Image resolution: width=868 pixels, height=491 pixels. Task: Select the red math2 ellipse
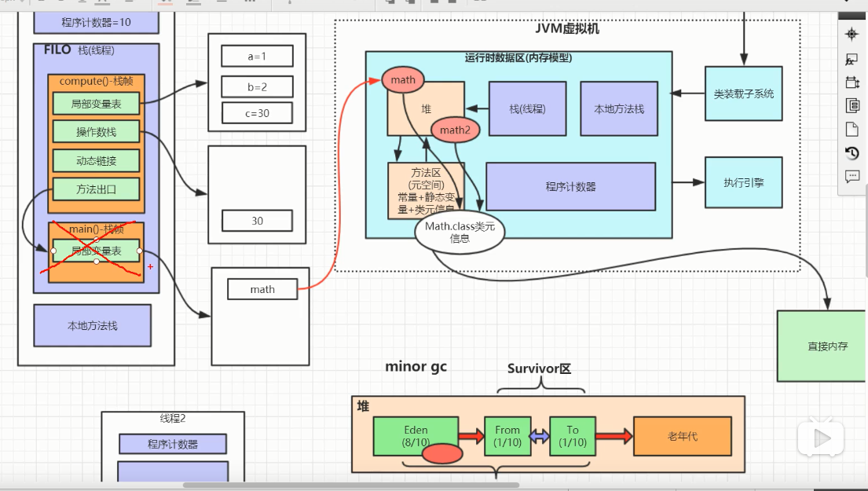455,130
